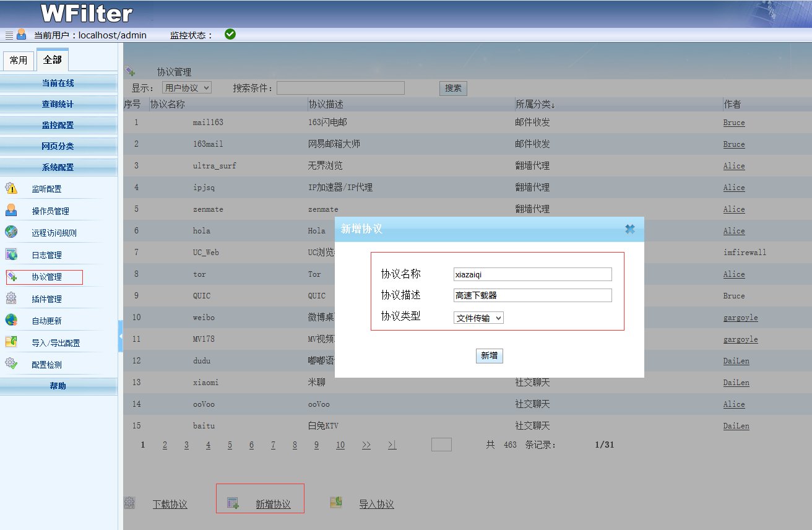Open the 查询统计 menu section
Viewport: 812px width, 530px height.
58,104
